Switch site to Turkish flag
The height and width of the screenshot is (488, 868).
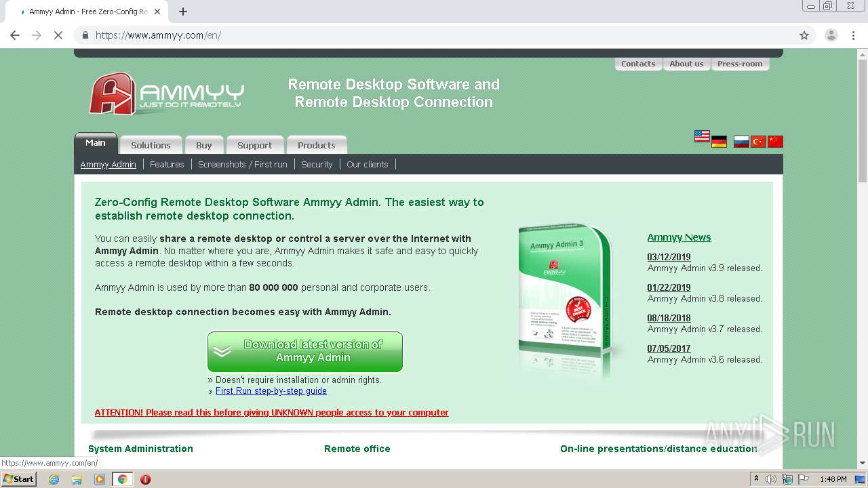click(758, 142)
